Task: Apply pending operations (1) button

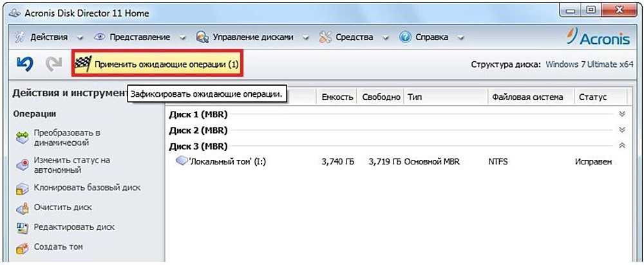Action: (x=158, y=64)
